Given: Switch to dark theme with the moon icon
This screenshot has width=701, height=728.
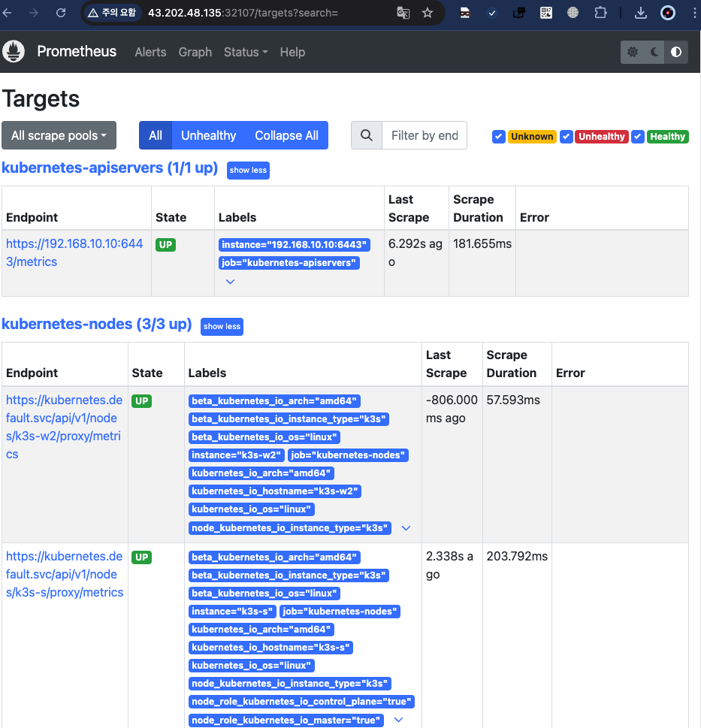Looking at the screenshot, I should pos(654,52).
